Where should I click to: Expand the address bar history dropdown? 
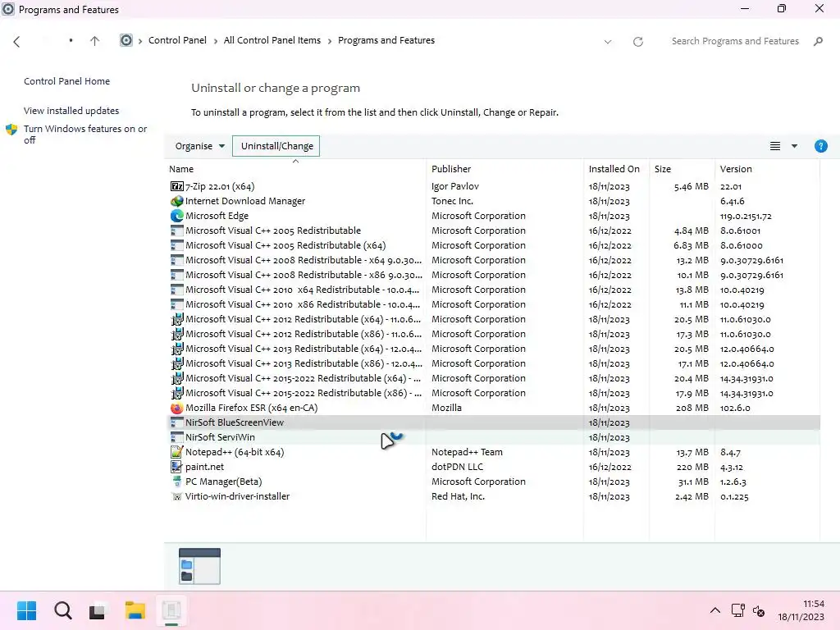(x=608, y=42)
